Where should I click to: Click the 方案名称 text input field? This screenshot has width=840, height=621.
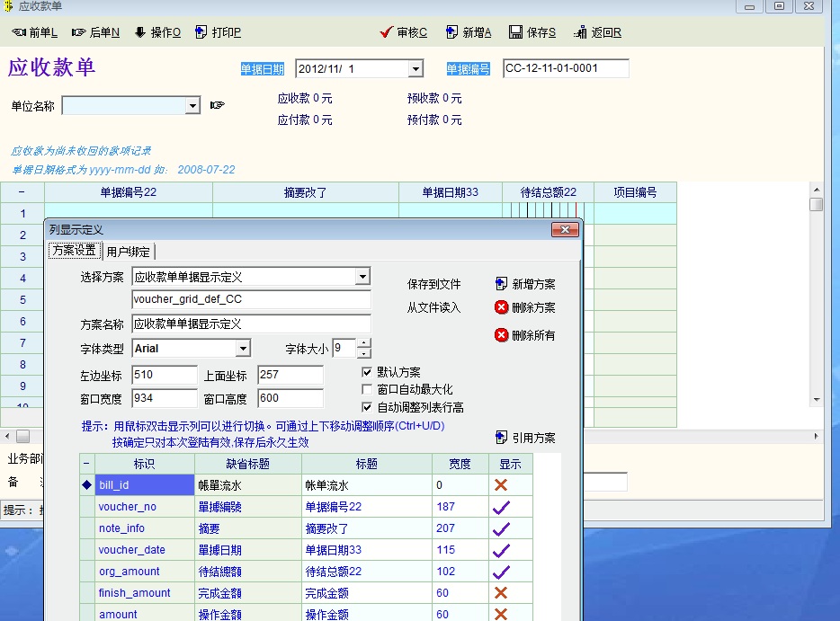(x=251, y=324)
